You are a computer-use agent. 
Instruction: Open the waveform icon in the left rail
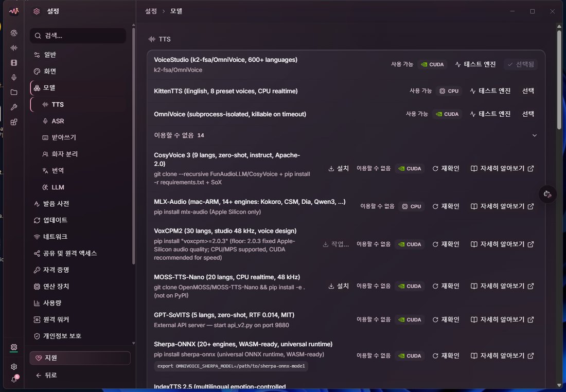tap(14, 48)
